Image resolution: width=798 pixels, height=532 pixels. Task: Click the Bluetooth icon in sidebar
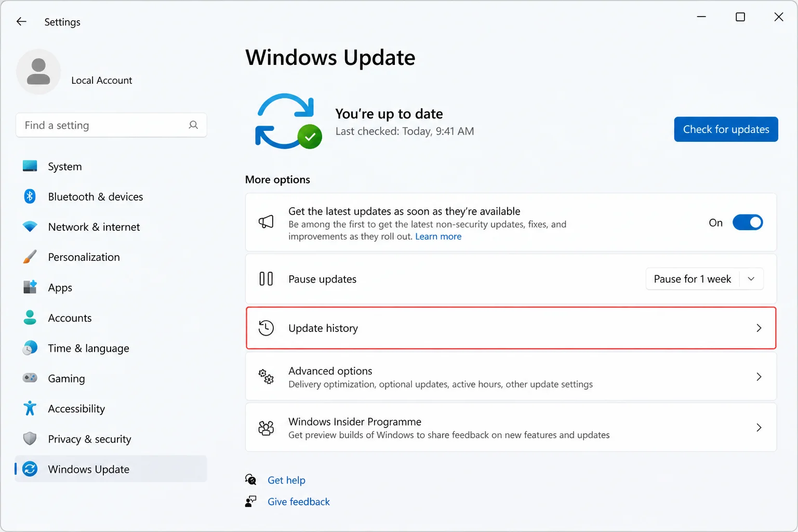(x=30, y=196)
